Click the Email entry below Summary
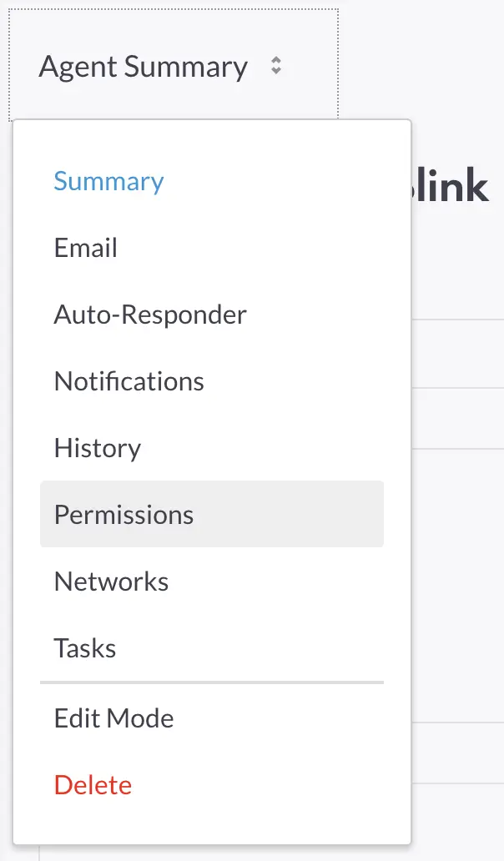Viewport: 504px width, 861px height. (x=86, y=248)
